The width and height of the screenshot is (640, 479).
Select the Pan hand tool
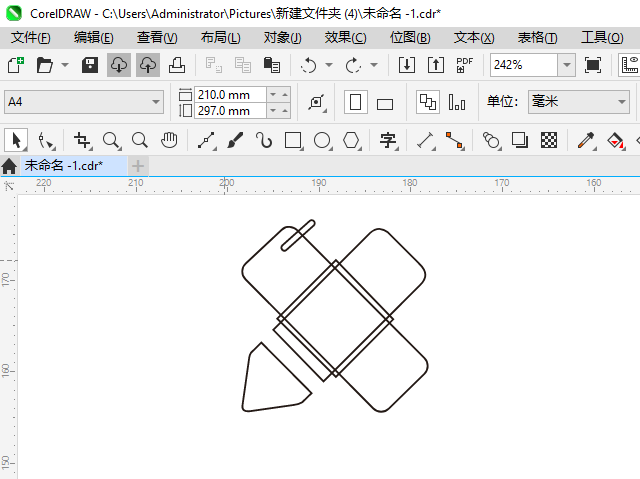point(169,140)
